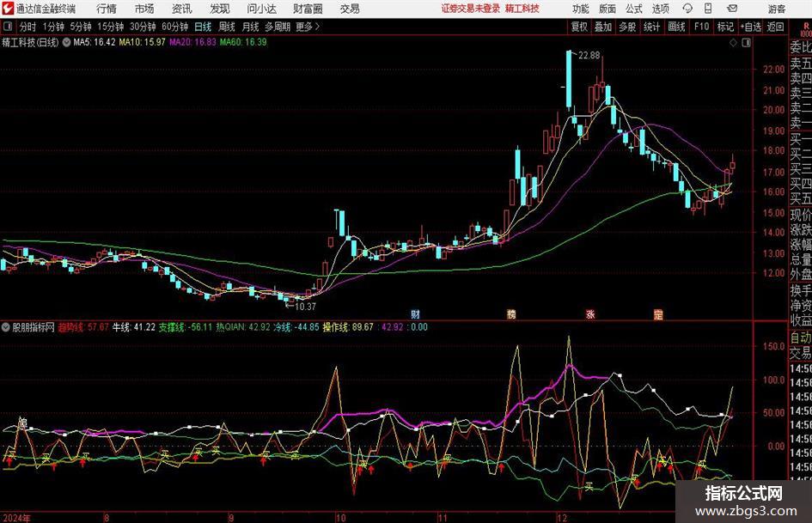Image resolution: width=812 pixels, height=523 pixels.
Task: Open the 行情 menu
Action: pos(107,9)
